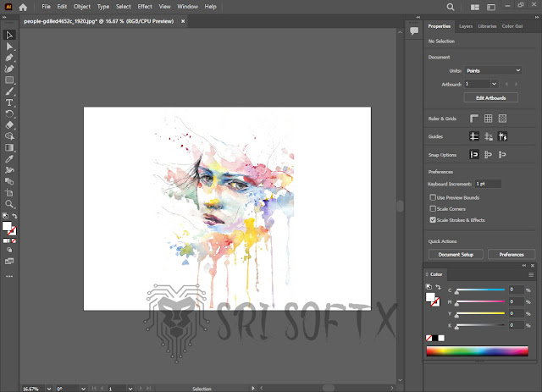Select the Paintbrush tool
542x392 pixels.
(x=9, y=91)
